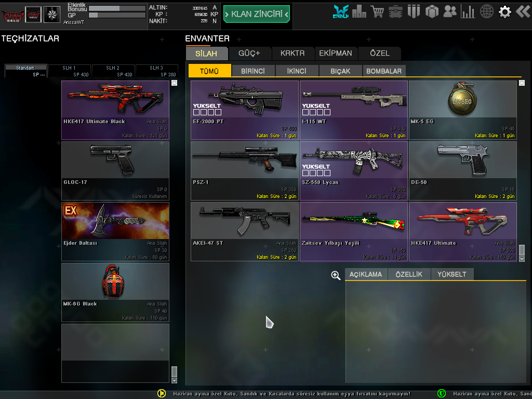Select the BIÇAK weapon filter
The height and width of the screenshot is (399, 532).
(x=340, y=71)
